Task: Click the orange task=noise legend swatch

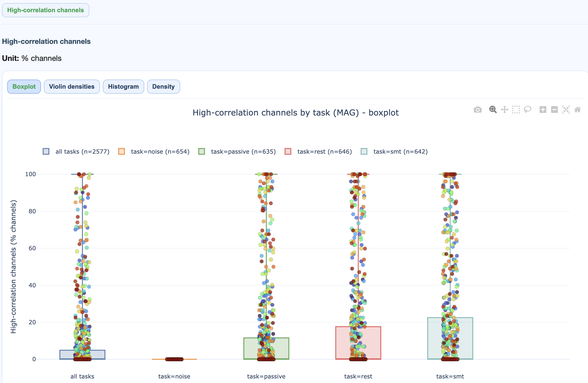Action: click(121, 151)
